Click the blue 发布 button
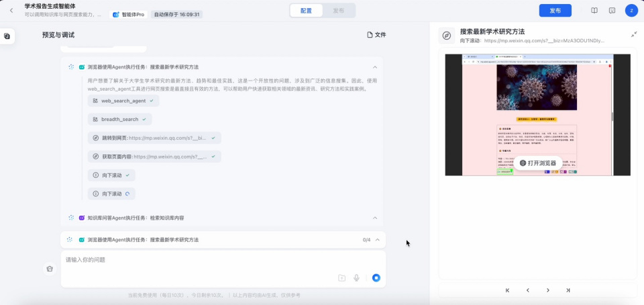The width and height of the screenshot is (644, 305). pos(555,11)
